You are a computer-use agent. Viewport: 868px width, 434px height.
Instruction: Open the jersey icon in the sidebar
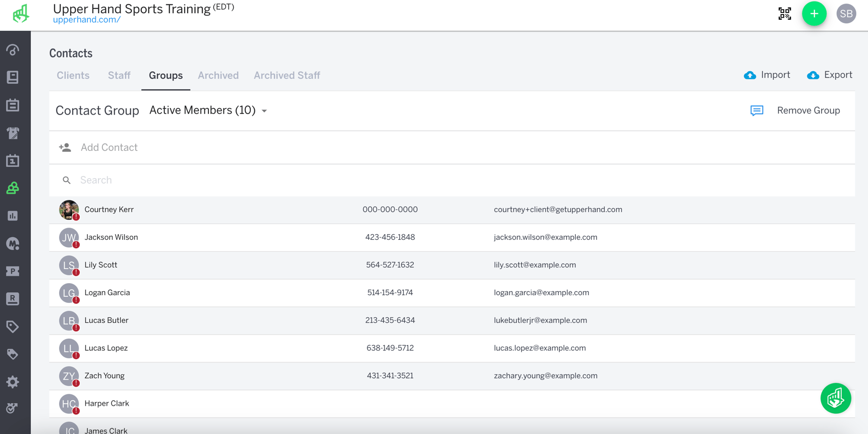[x=13, y=133]
